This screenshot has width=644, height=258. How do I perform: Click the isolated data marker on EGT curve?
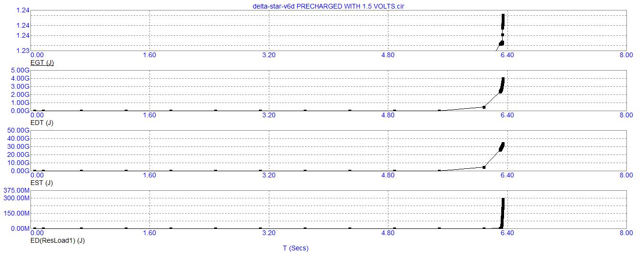coord(503,35)
